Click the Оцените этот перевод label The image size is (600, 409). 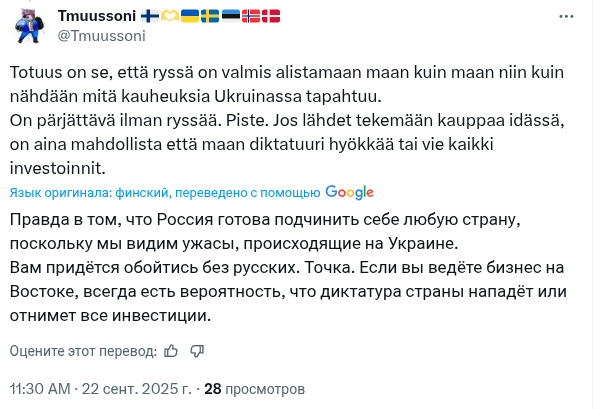[82, 351]
